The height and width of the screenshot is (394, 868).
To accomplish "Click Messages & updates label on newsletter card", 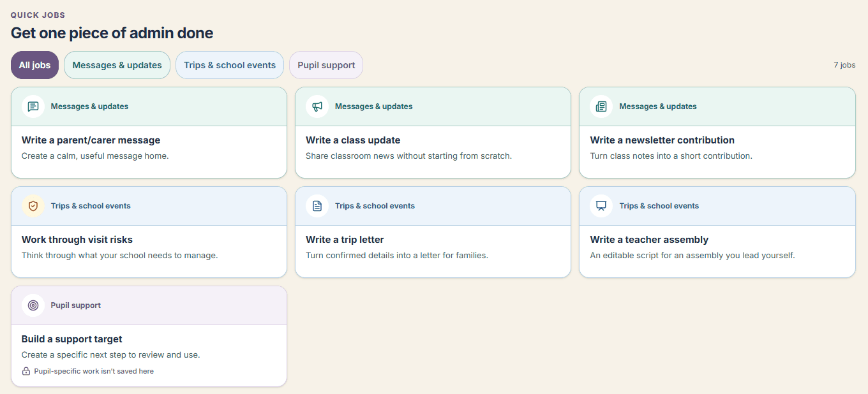I will click(x=658, y=106).
